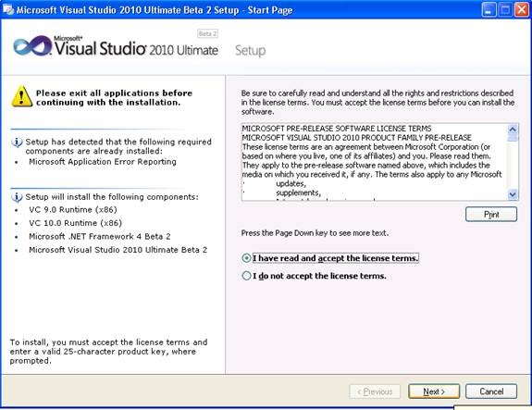532x410 pixels.
Task: Click the yellow warning triangle icon
Action: (x=21, y=96)
